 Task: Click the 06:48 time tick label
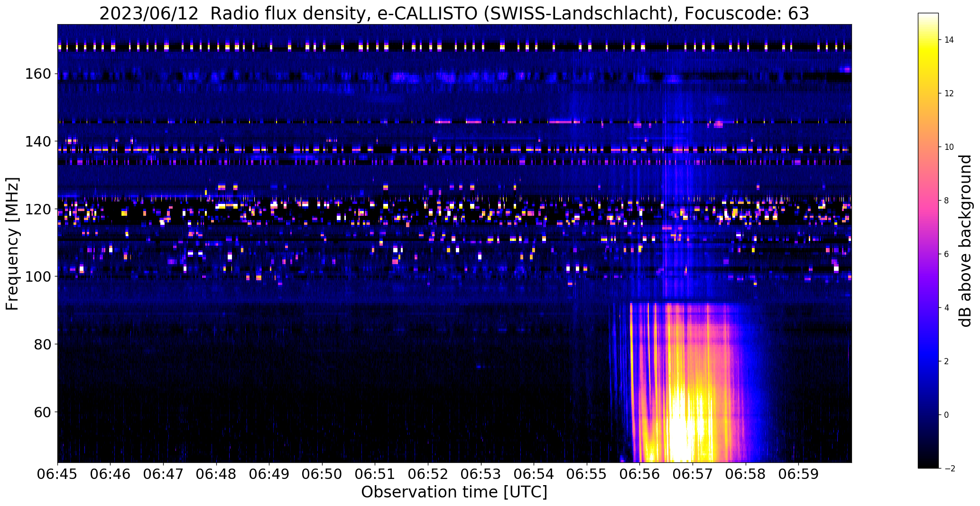[x=217, y=475]
